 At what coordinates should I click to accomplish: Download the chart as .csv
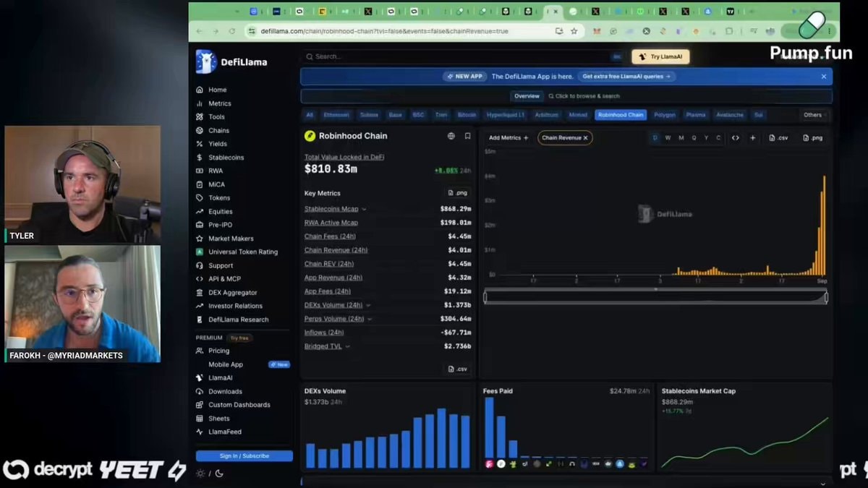[x=778, y=137]
